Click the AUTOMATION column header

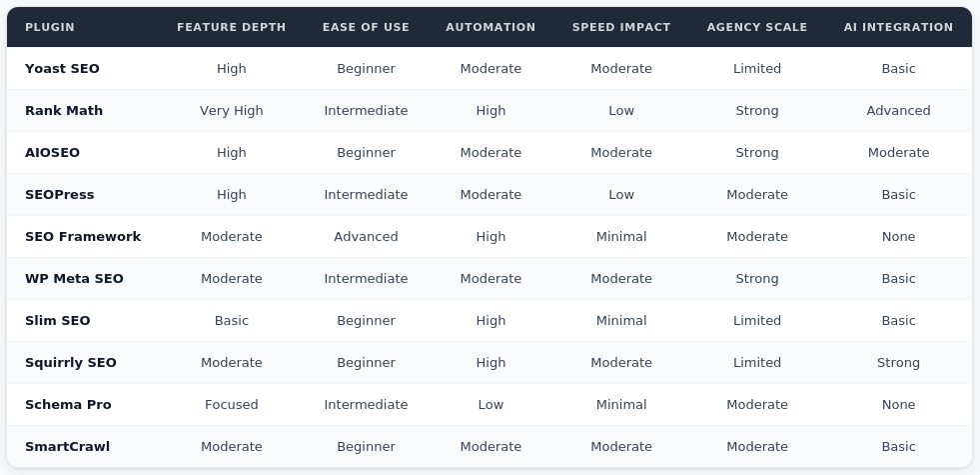[490, 27]
